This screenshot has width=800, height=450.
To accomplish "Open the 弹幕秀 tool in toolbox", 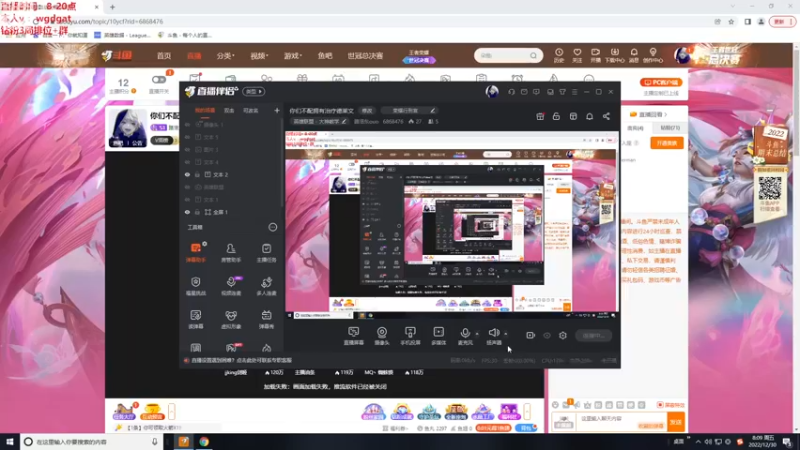I will pos(266,319).
